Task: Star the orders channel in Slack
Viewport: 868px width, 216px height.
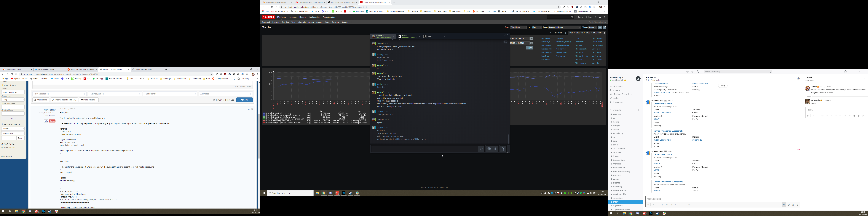Action: (x=655, y=78)
